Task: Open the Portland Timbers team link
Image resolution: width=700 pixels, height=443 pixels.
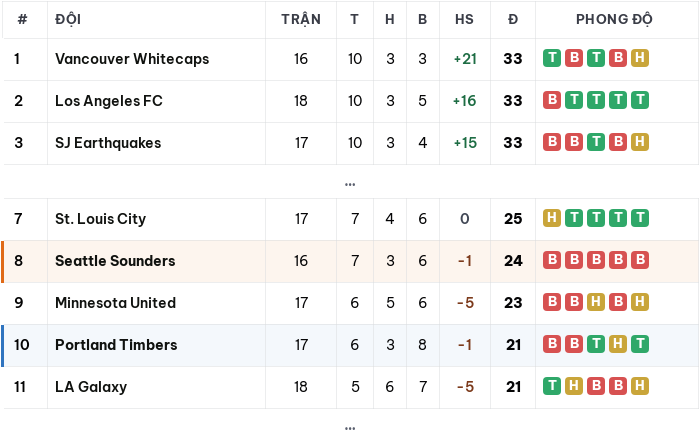Action: point(116,344)
